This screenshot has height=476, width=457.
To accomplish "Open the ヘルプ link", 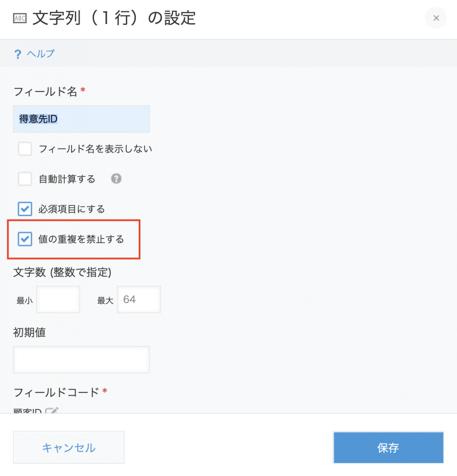I will [x=40, y=54].
